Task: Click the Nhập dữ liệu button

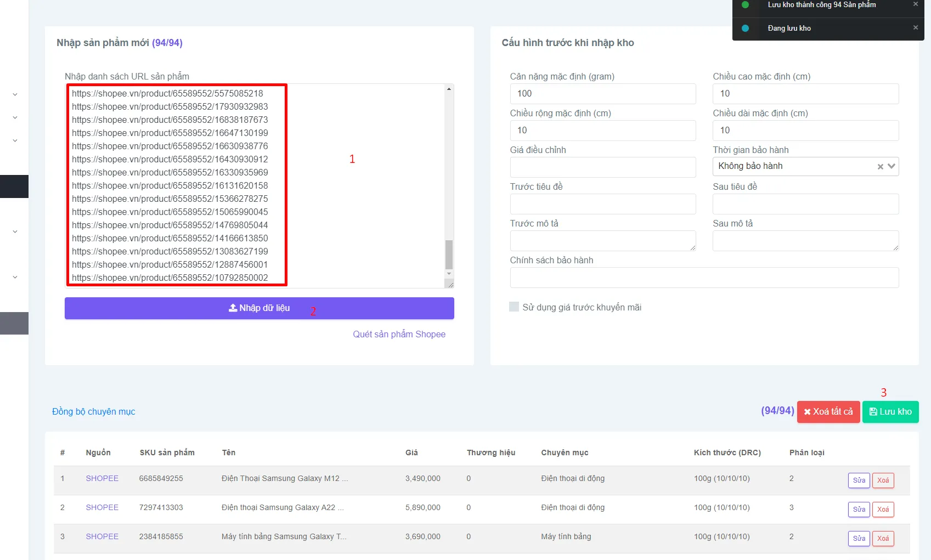Action: click(x=259, y=308)
